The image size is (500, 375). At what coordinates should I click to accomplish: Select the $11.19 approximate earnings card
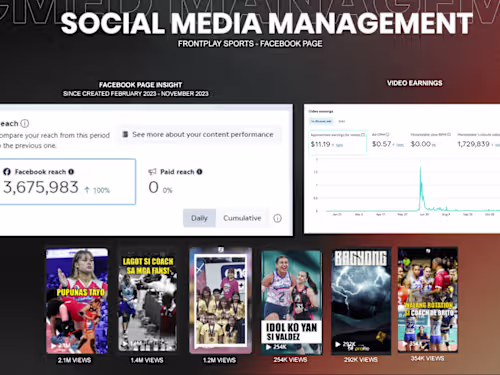[338, 142]
